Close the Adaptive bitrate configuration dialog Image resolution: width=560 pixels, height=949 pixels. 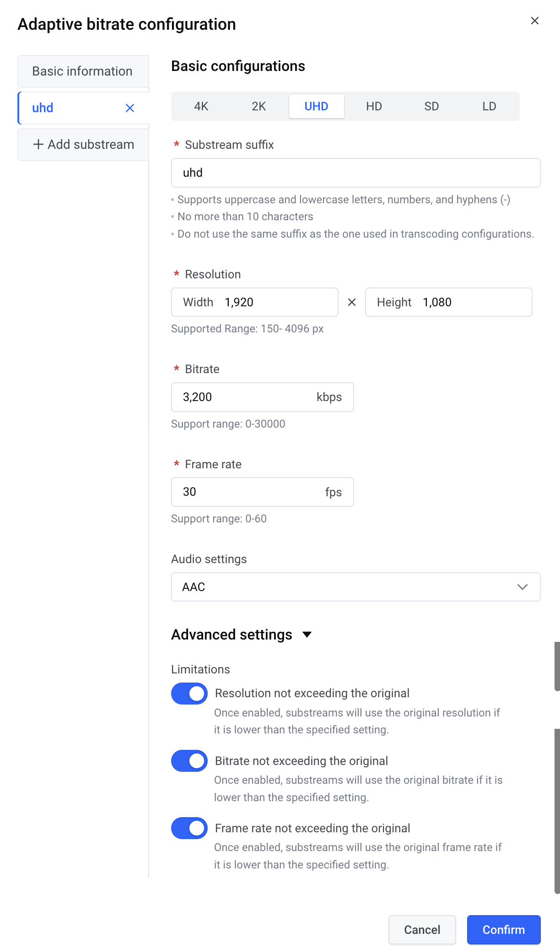point(534,21)
